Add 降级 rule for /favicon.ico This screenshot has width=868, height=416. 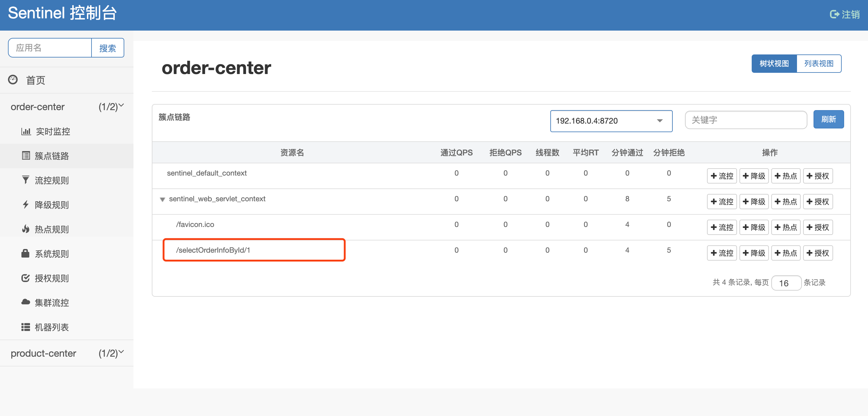[x=754, y=227]
